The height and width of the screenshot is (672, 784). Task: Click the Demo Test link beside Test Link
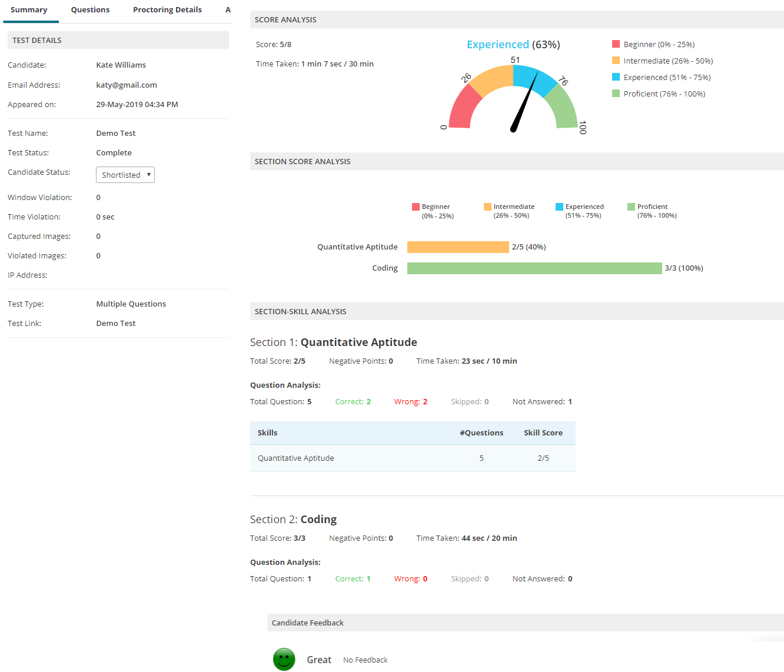click(x=116, y=323)
